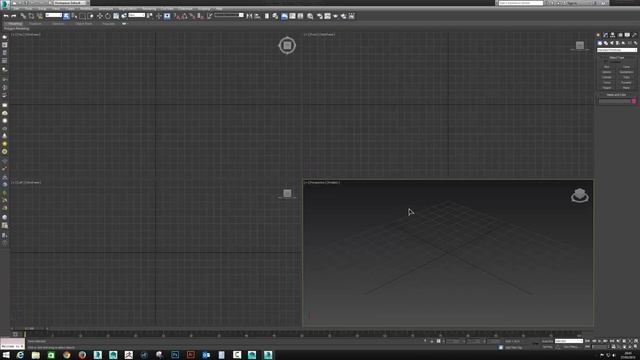This screenshot has width=640, height=360.
Task: Open the Hierarchy tab in command panel
Action: tap(612, 35)
